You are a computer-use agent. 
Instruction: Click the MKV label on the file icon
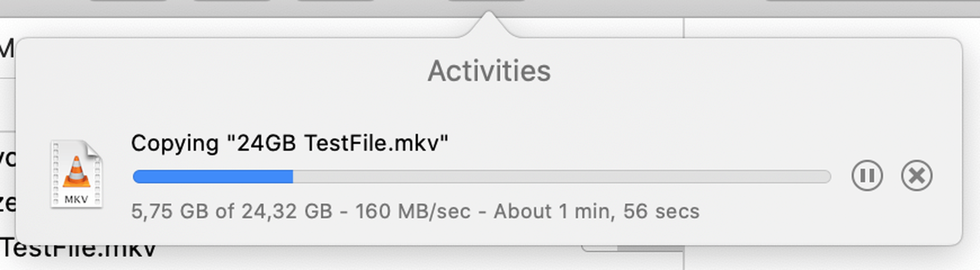76,199
